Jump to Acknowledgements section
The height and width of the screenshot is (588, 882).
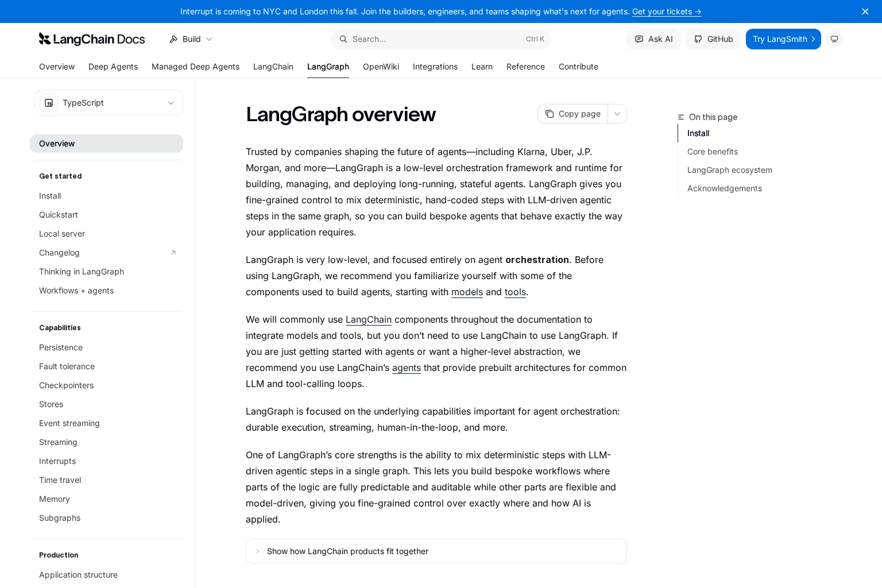click(x=725, y=188)
